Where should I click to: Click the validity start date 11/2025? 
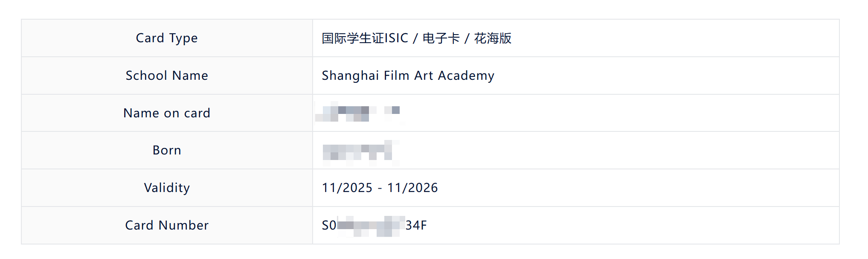(x=347, y=188)
